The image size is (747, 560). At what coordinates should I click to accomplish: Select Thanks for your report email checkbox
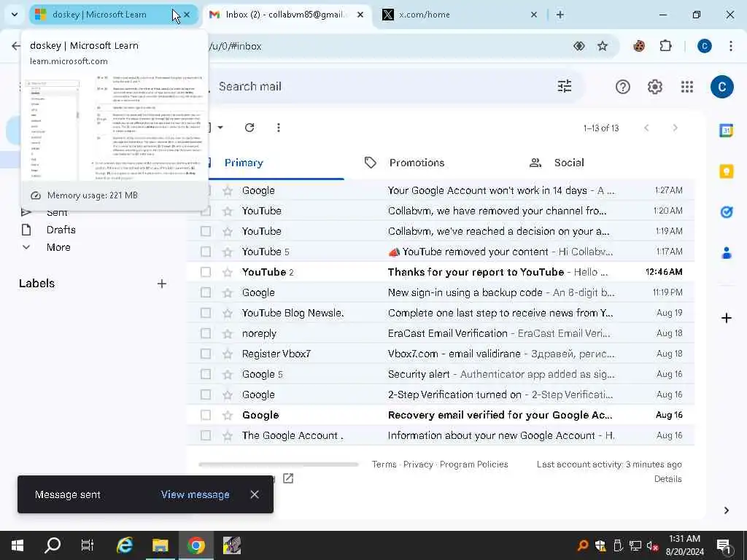[205, 273]
